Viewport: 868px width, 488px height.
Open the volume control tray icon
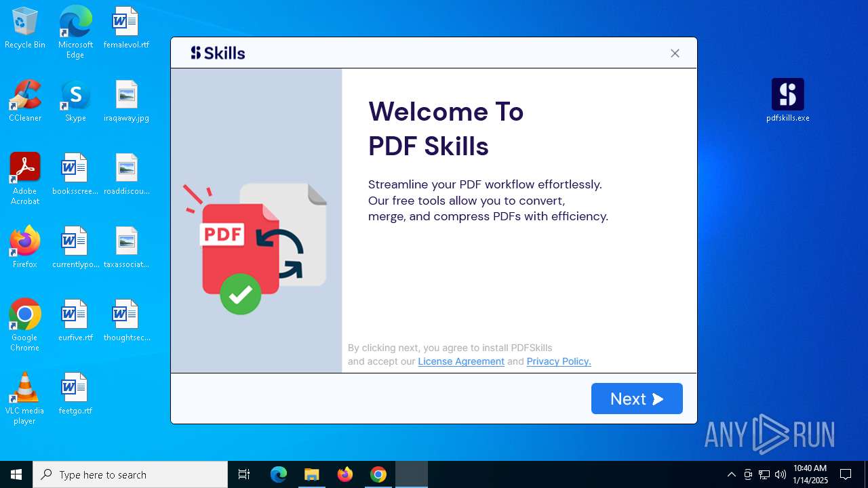pos(781,474)
